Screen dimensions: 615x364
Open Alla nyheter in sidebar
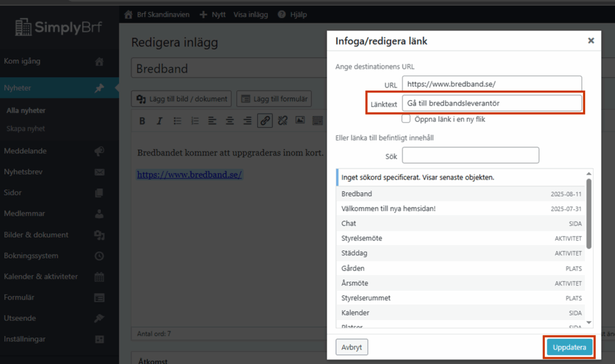26,111
